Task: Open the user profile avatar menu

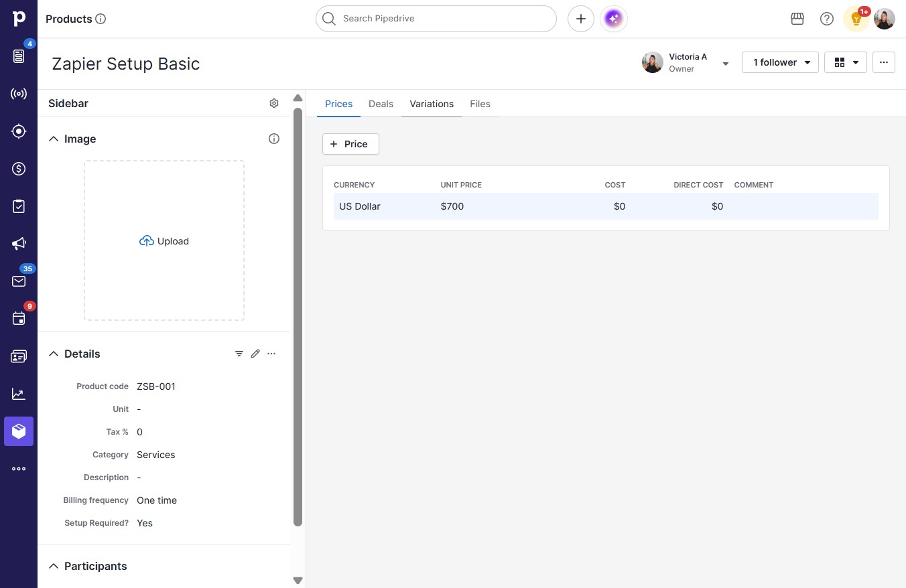Action: coord(885,19)
